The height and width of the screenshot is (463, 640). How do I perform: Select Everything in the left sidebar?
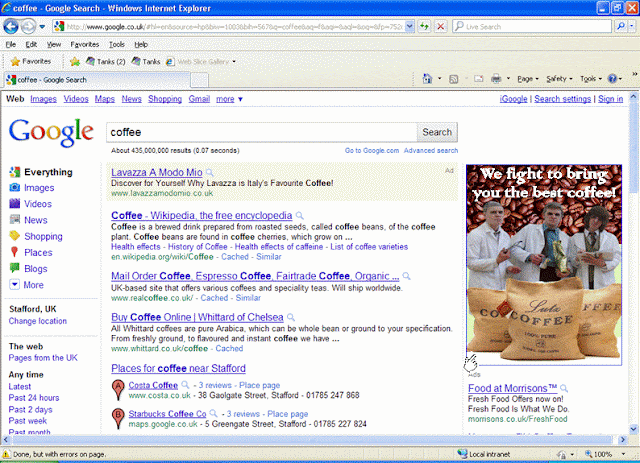click(41, 172)
